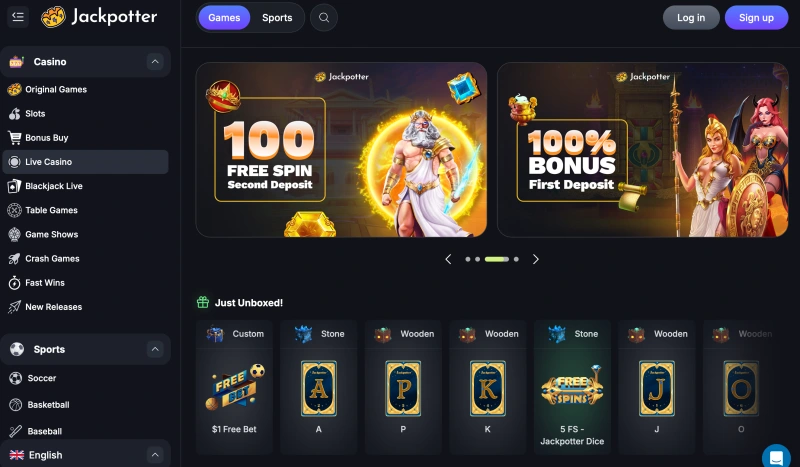800x467 pixels.
Task: Select the Bonus Buy cart icon
Action: [14, 138]
